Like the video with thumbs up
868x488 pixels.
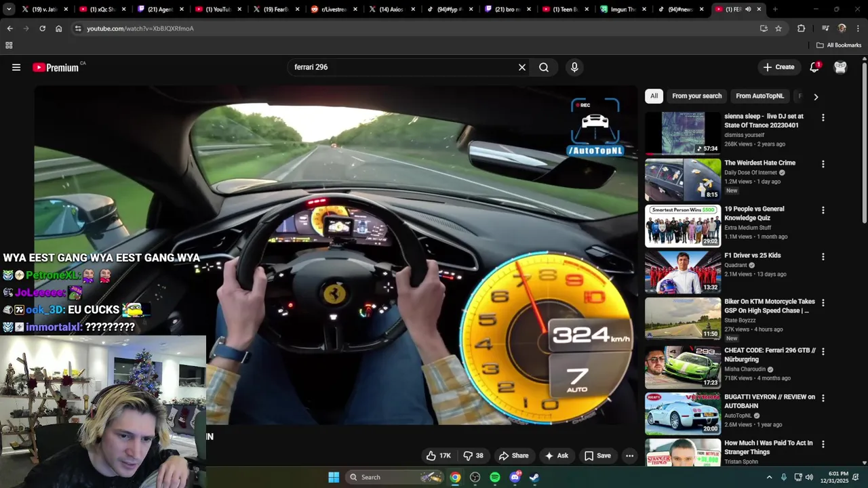pos(439,455)
